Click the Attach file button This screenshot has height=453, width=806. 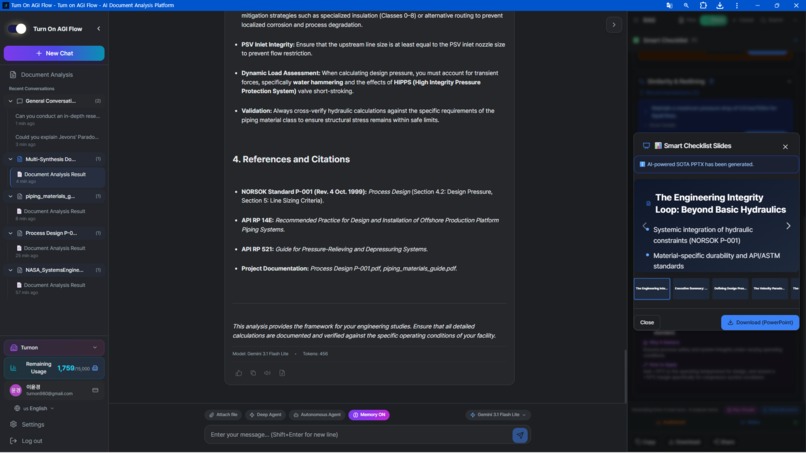(x=224, y=415)
